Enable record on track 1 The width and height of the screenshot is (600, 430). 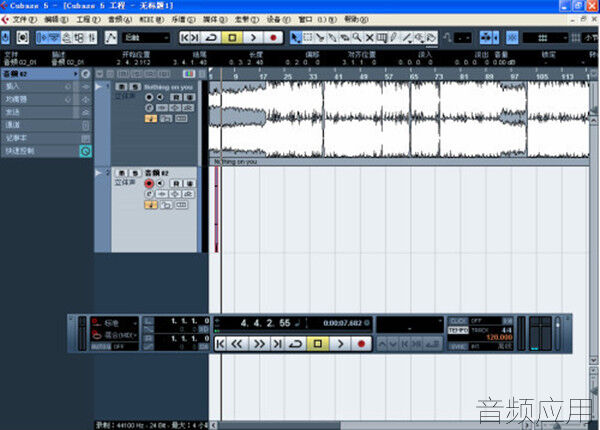149,98
